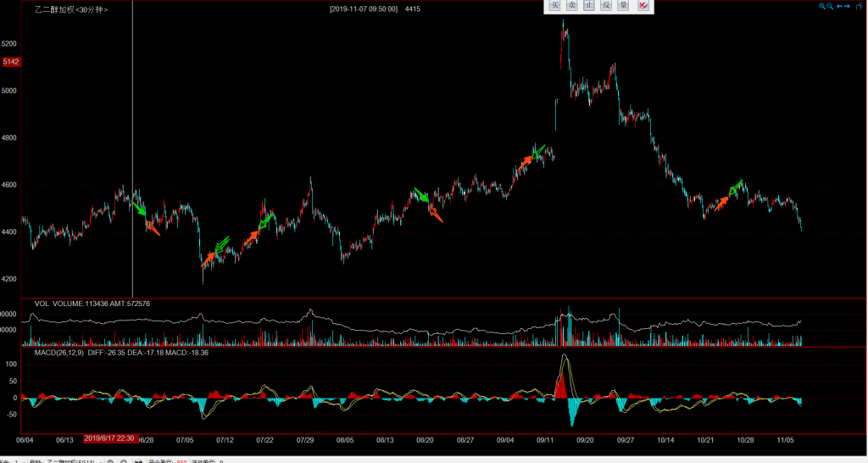Click the pop-out window icon at top right
Viewport: 868px width, 463px height.
point(860,6)
